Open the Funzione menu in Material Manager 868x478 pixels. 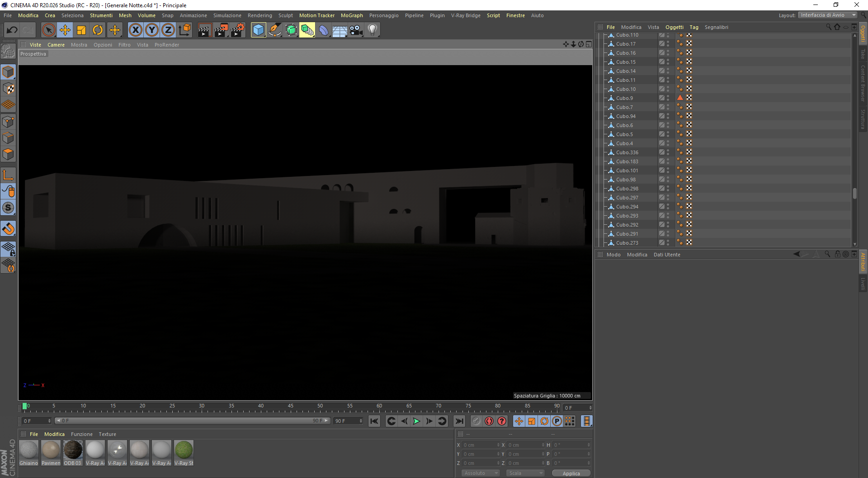[x=81, y=434]
